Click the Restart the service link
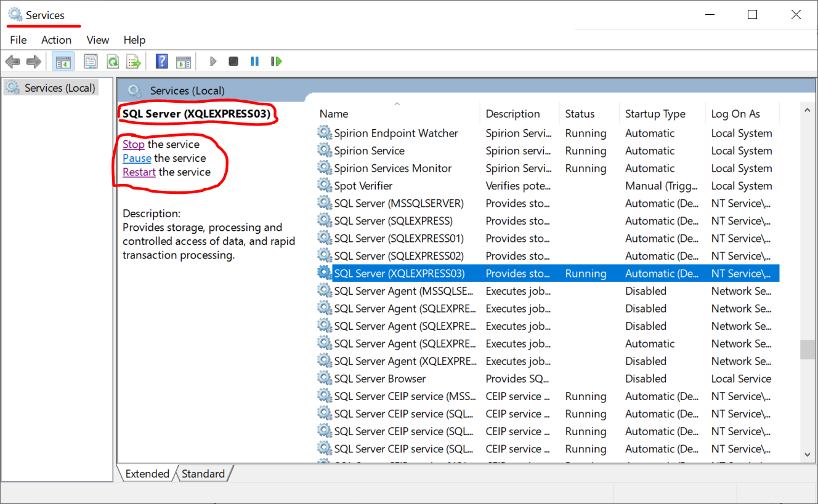818x504 pixels. [x=139, y=172]
